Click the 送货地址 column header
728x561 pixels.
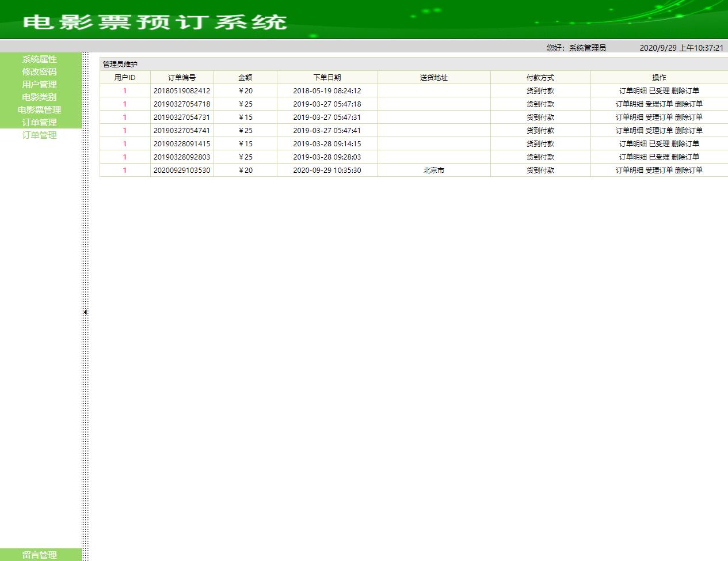click(x=434, y=78)
